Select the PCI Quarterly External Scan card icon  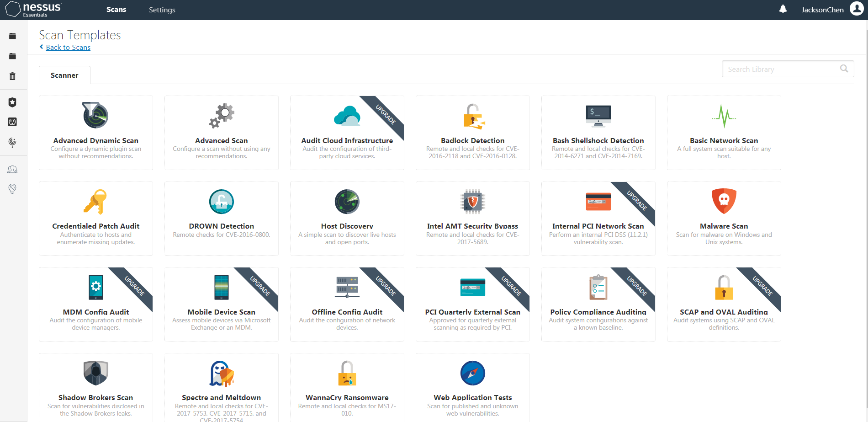coord(473,287)
